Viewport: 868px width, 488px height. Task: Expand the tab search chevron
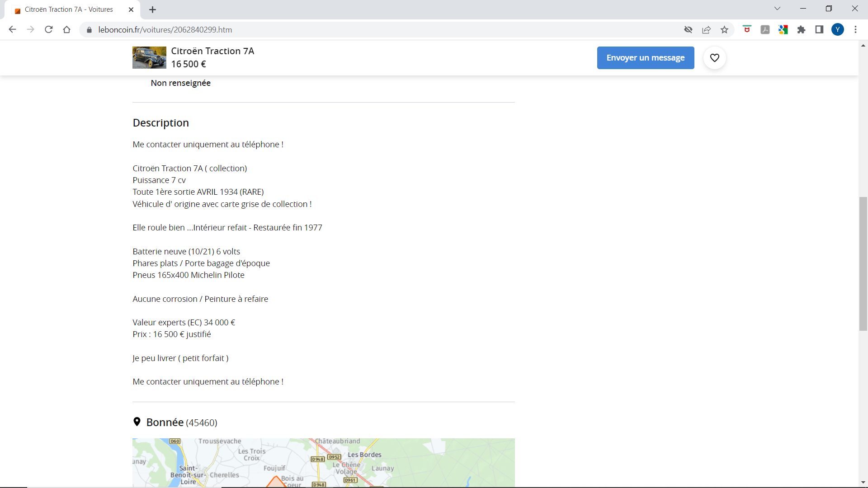point(777,9)
